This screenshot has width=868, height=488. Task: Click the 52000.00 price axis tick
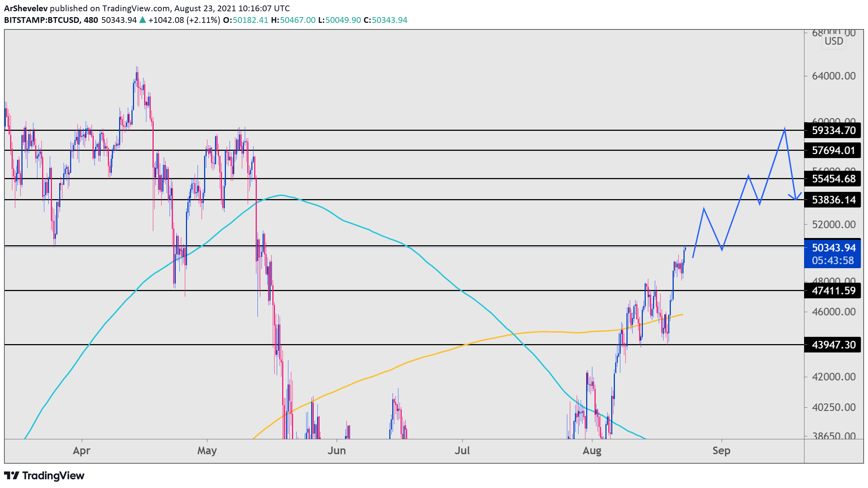[x=834, y=224]
